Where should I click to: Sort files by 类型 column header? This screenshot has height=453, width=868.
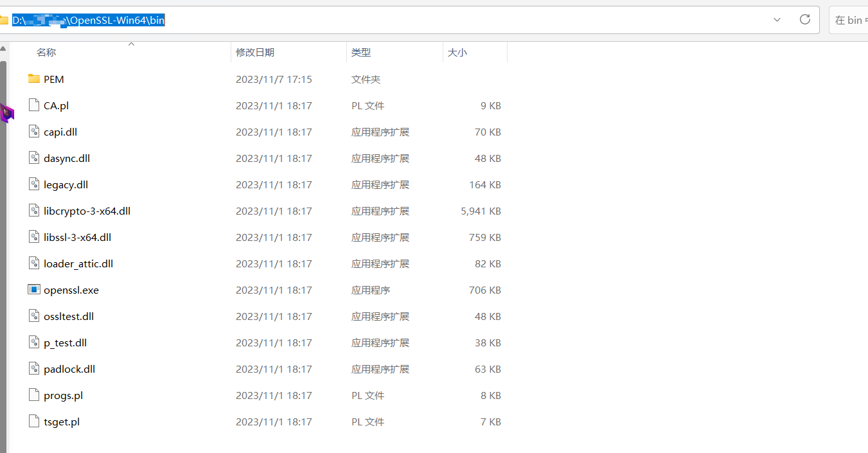[361, 52]
